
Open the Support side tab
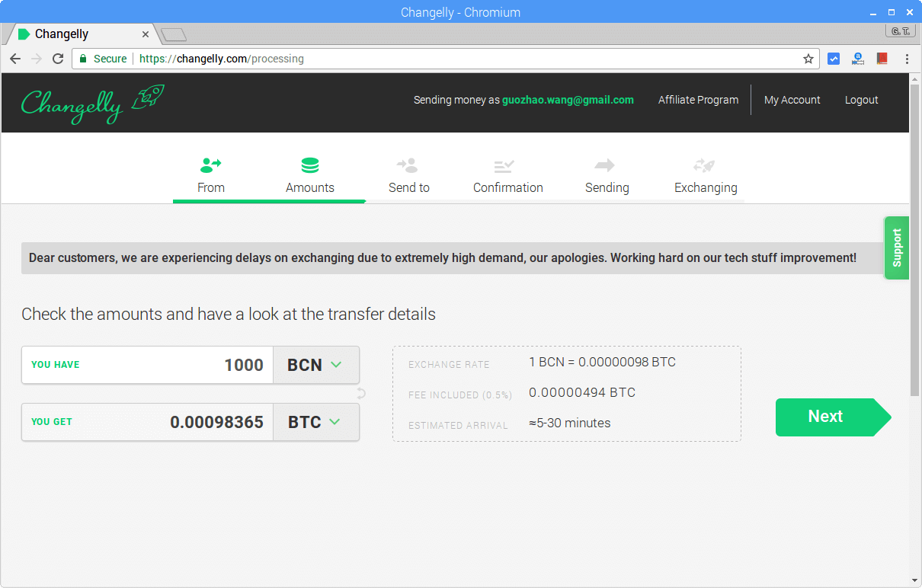click(x=897, y=248)
